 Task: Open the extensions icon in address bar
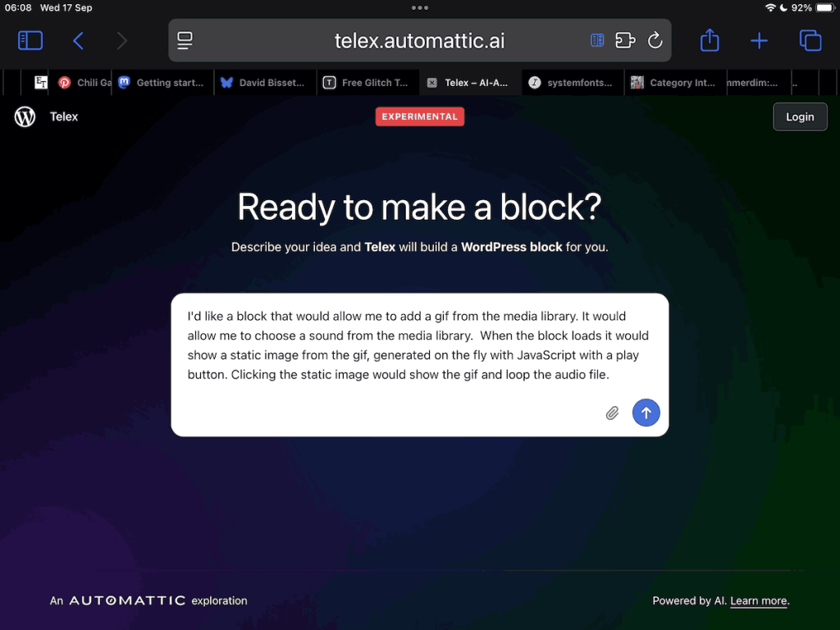pyautogui.click(x=625, y=40)
